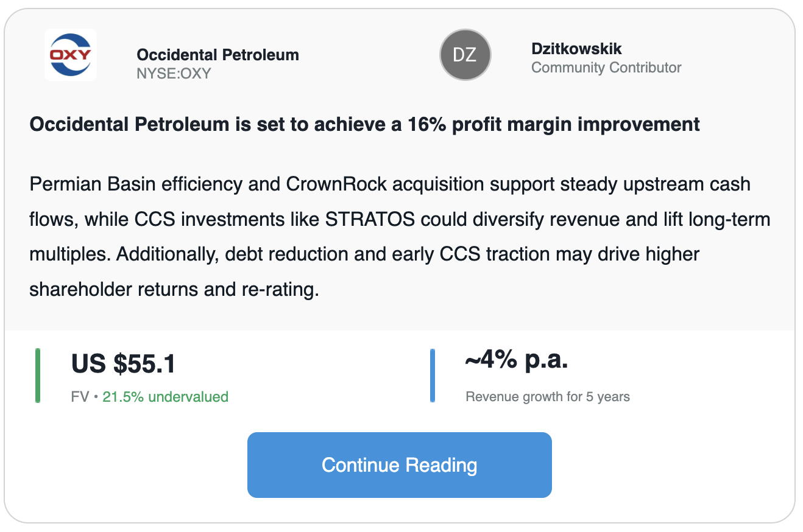803x532 pixels.
Task: Click the US $55.1 fair value figure
Action: click(x=124, y=364)
